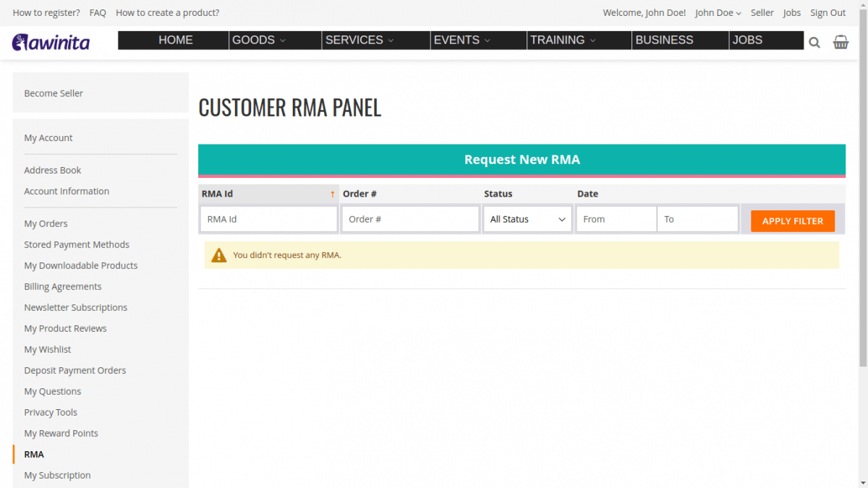This screenshot has height=488, width=868.
Task: Click the Order # column header
Action: (x=359, y=194)
